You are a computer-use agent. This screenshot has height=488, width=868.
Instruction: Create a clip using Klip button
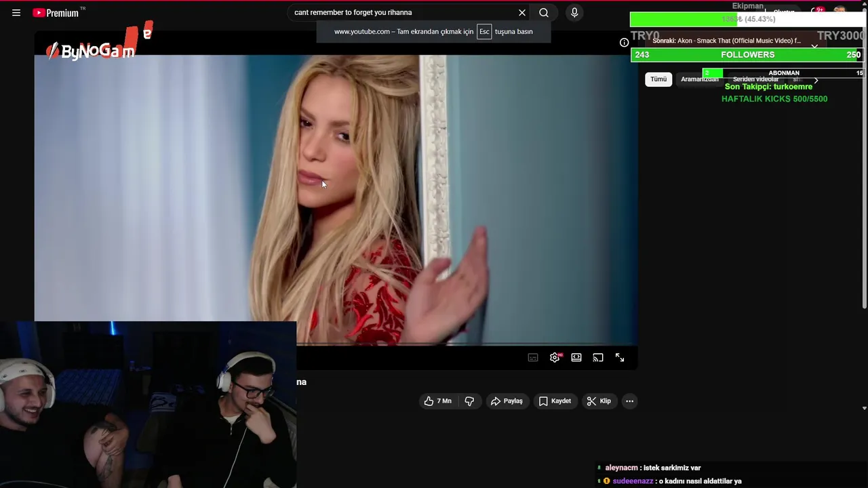pos(599,401)
